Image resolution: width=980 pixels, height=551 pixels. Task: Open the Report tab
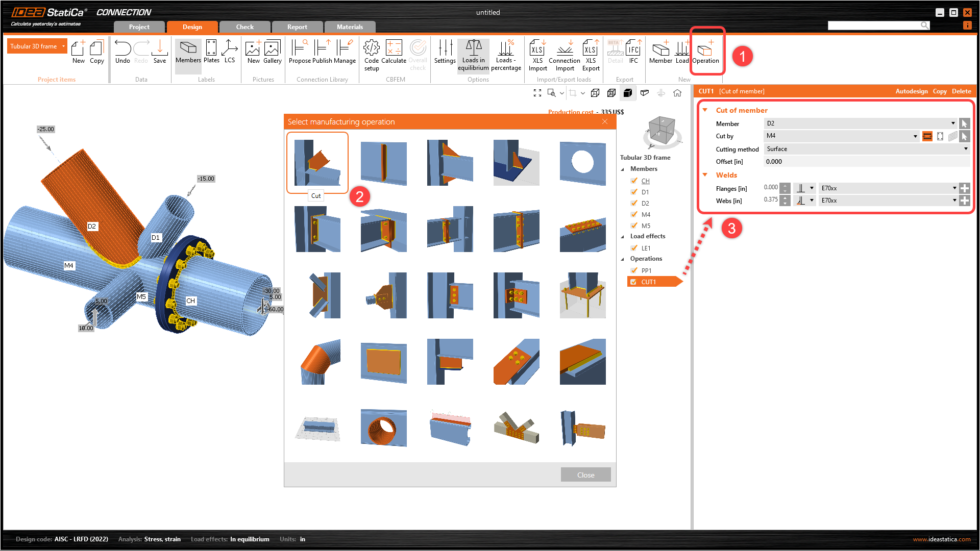[x=297, y=27]
